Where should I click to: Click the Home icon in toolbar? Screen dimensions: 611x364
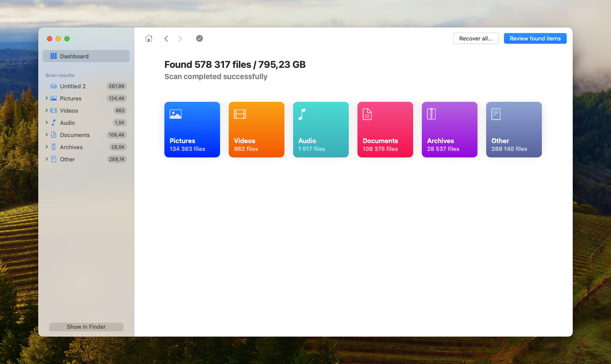pos(149,39)
